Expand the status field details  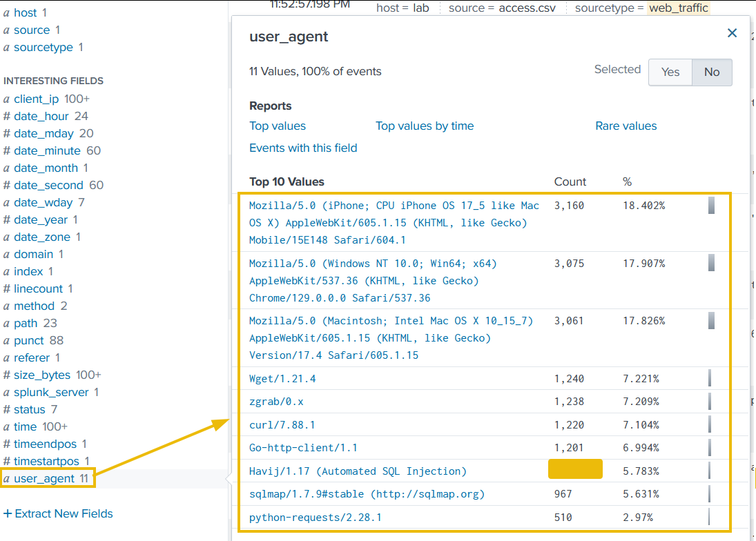[32, 409]
